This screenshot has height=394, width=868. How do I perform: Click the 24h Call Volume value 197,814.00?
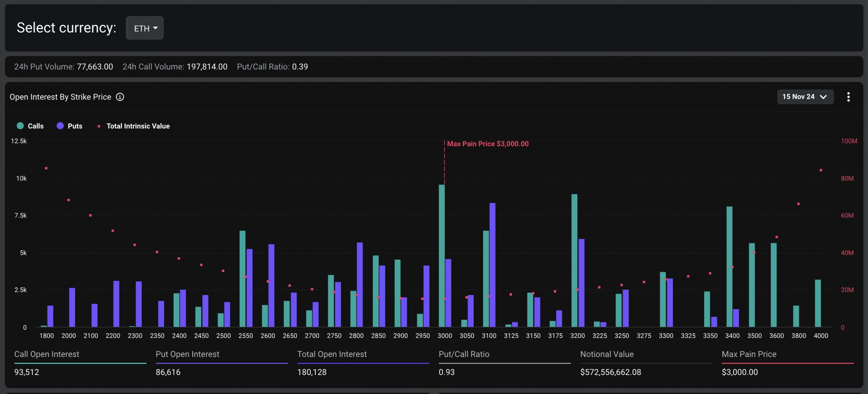pyautogui.click(x=207, y=67)
